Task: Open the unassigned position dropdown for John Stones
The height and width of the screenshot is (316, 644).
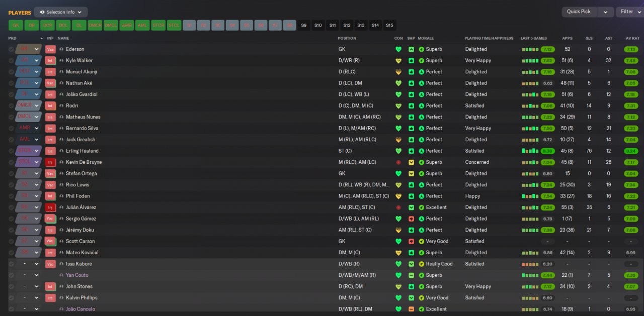Action: (x=28, y=286)
